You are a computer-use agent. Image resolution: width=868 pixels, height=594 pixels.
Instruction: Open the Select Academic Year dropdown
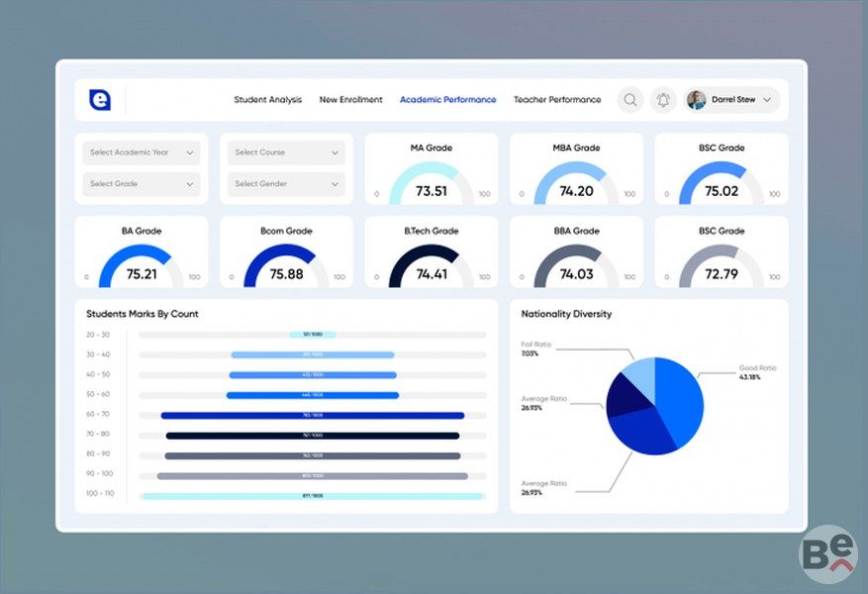click(x=142, y=152)
